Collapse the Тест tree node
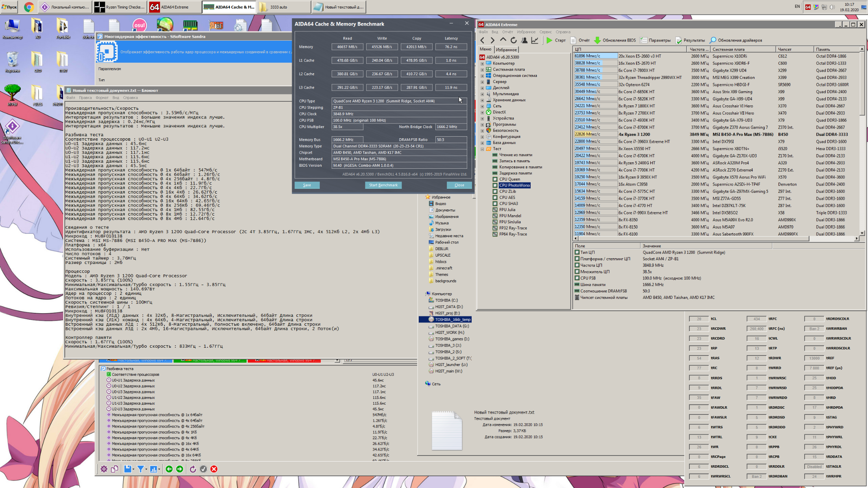 [482, 149]
